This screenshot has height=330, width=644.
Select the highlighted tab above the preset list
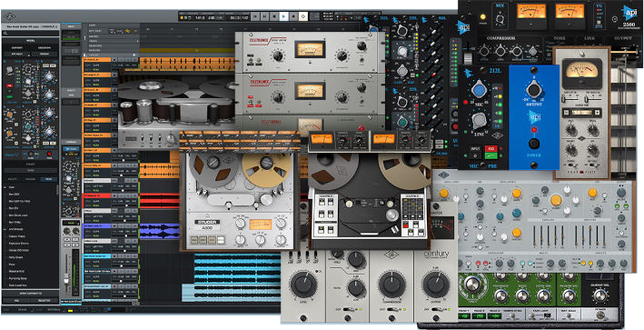[x=48, y=179]
